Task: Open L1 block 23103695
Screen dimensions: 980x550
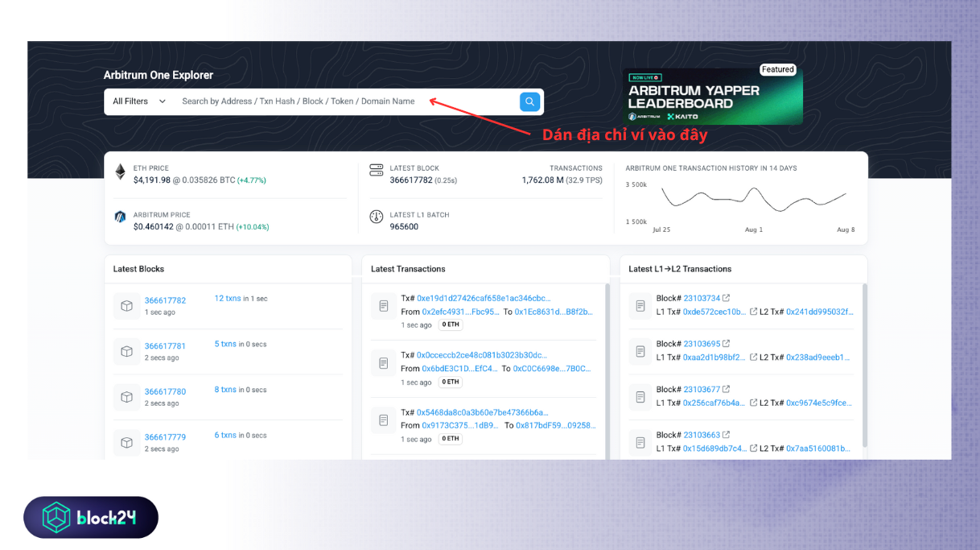Action: tap(702, 344)
